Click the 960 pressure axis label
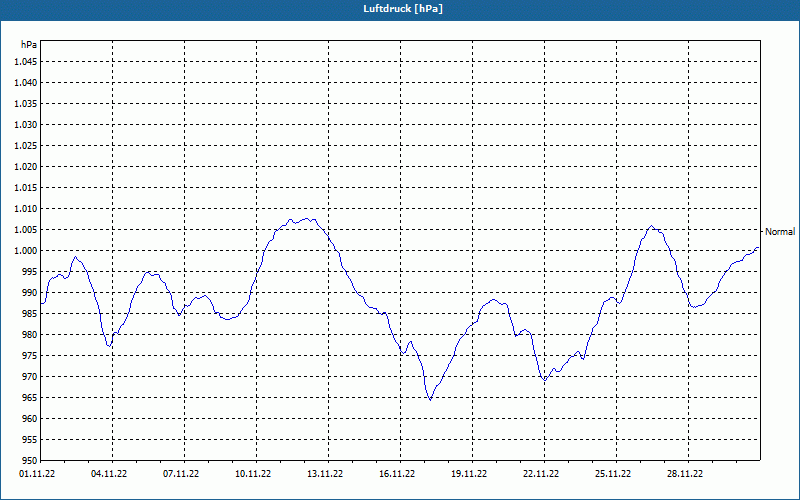The image size is (800, 500). (30, 418)
